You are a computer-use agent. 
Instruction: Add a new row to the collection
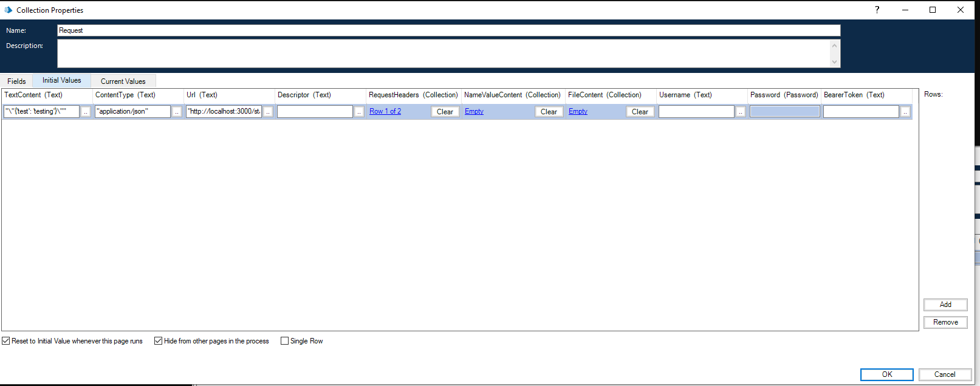point(945,305)
